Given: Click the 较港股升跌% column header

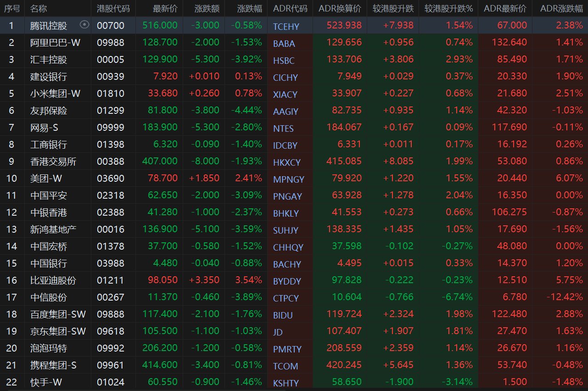Looking at the screenshot, I should point(448,9).
